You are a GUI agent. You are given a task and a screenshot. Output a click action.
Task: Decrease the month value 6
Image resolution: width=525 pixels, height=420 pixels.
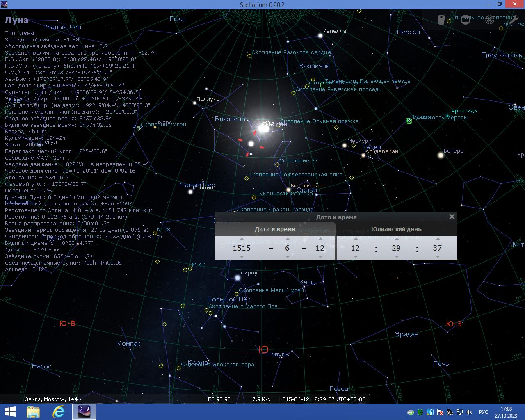tap(288, 257)
